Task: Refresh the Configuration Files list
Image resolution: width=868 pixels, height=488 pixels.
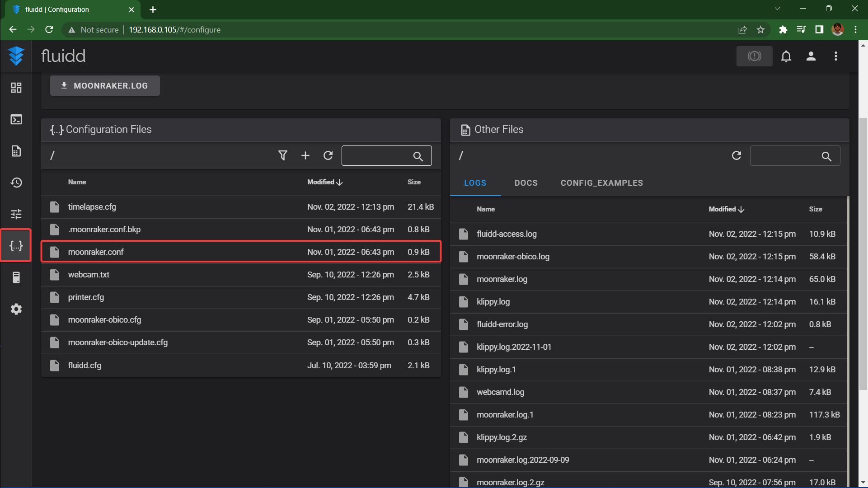Action: [328, 155]
